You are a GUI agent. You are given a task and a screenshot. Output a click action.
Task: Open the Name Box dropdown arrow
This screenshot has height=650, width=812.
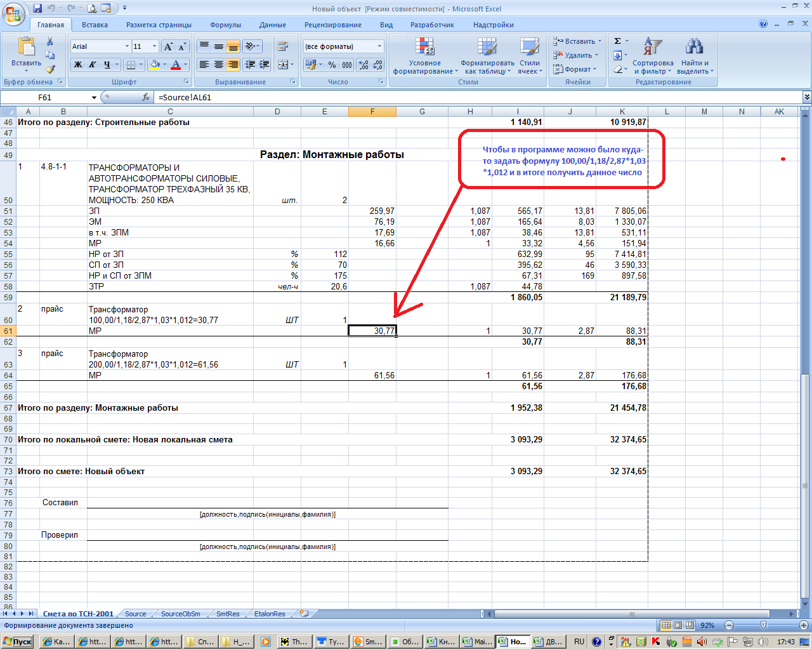(x=94, y=98)
